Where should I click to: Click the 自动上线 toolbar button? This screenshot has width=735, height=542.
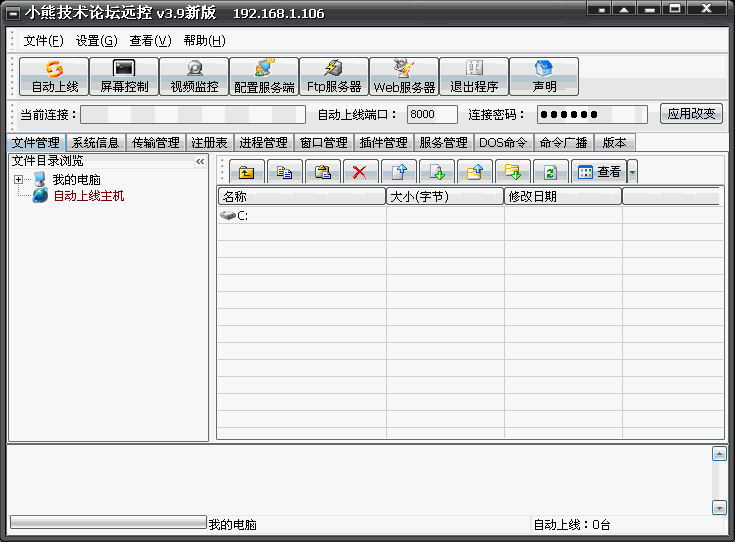coord(54,76)
